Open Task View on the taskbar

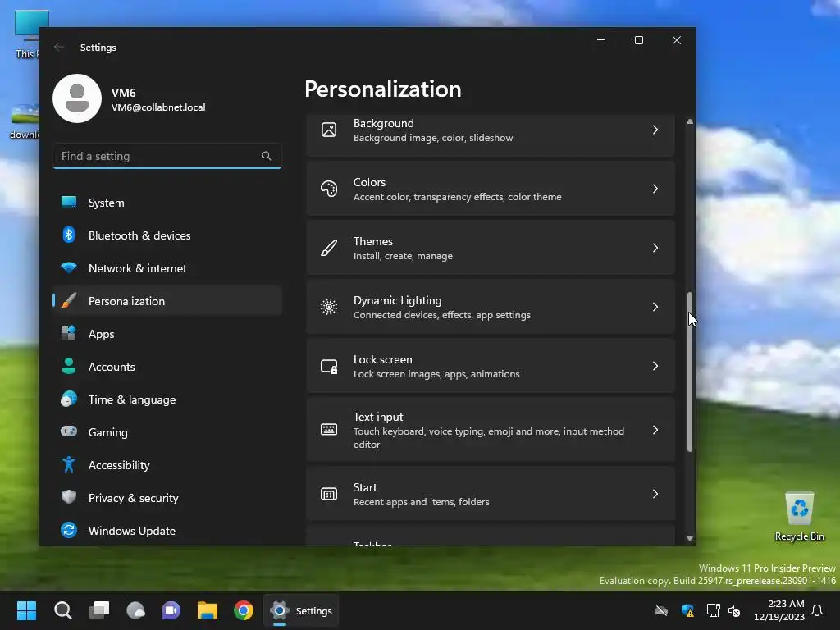tap(99, 610)
